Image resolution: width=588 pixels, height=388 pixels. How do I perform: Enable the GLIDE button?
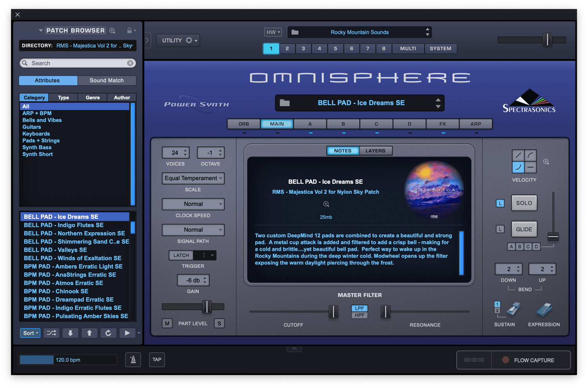[x=524, y=229]
